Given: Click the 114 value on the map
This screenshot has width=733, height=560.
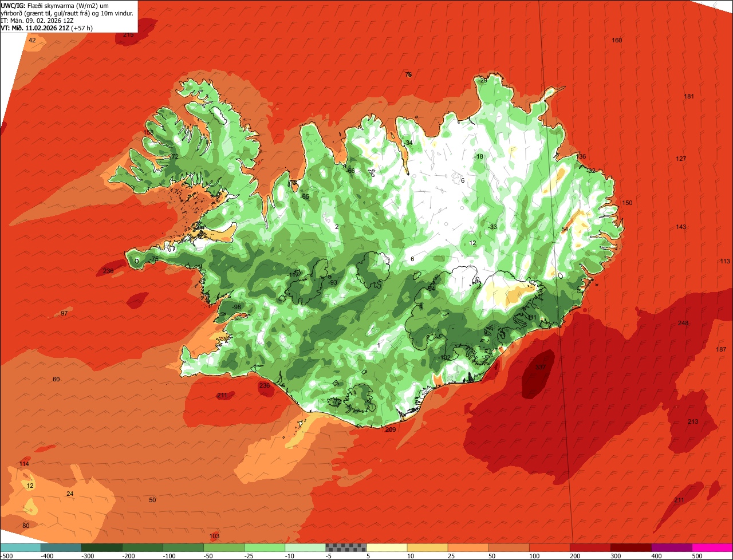Looking at the screenshot, I should click(24, 464).
